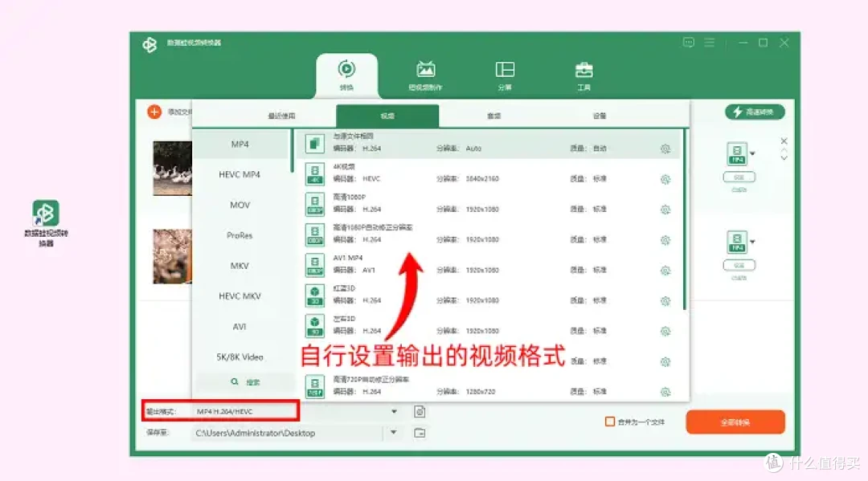The image size is (868, 481).
Task: Open the output format dropdown arrow
Action: click(x=394, y=411)
